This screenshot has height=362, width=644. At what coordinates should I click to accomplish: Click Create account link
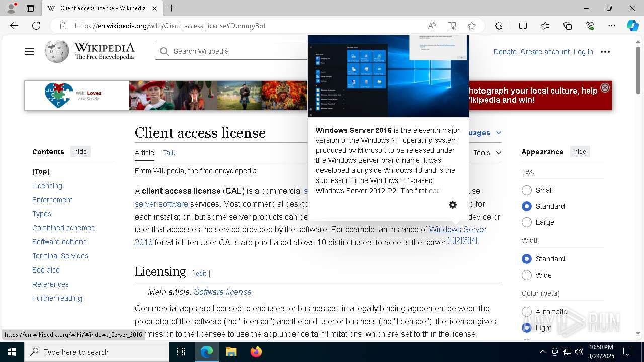[x=545, y=52]
